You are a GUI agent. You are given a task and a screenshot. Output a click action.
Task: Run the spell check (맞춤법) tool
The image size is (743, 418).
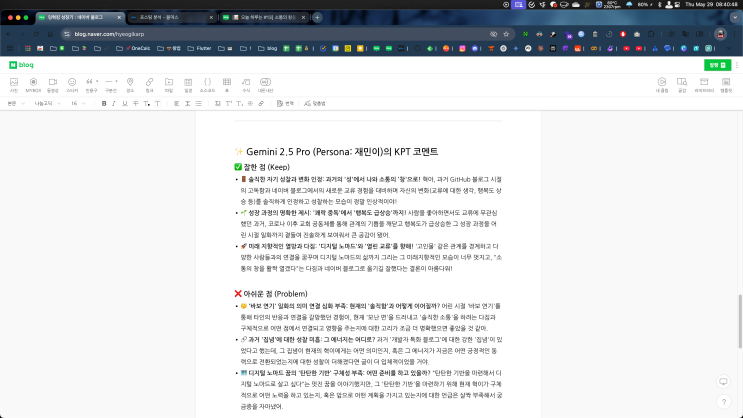315,103
